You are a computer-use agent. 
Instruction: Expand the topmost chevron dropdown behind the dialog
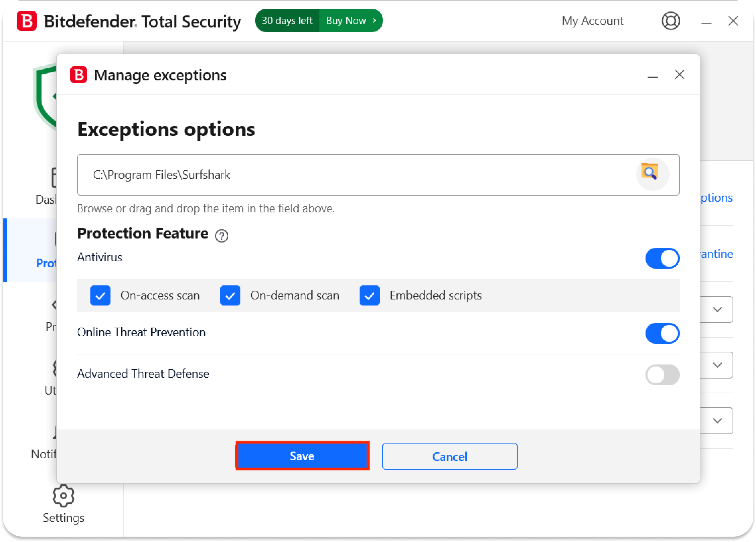[x=717, y=310]
